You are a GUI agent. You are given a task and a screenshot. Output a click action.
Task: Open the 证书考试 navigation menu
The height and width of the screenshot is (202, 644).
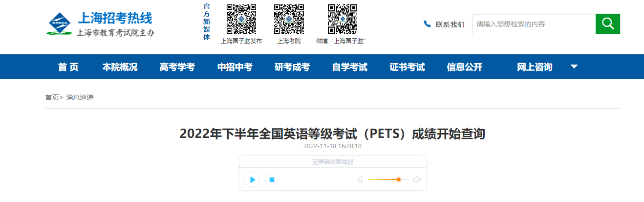pos(407,67)
